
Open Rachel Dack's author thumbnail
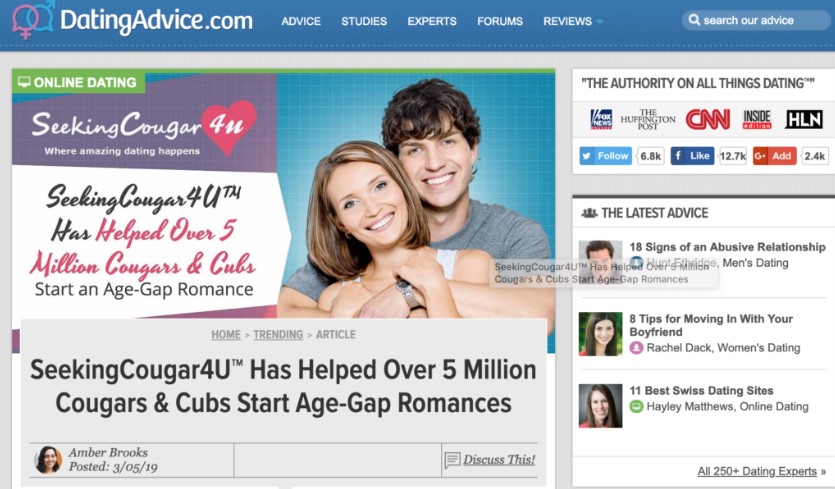[x=600, y=334]
